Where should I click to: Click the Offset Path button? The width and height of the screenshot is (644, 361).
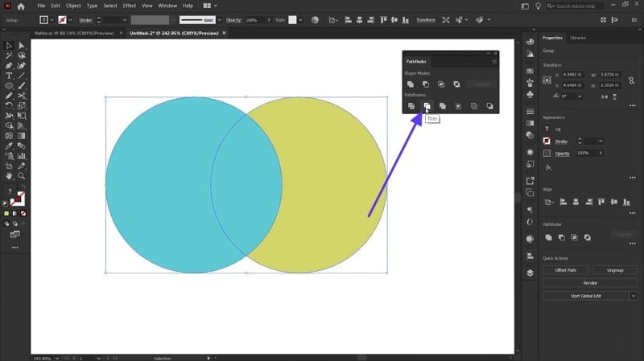(x=566, y=270)
